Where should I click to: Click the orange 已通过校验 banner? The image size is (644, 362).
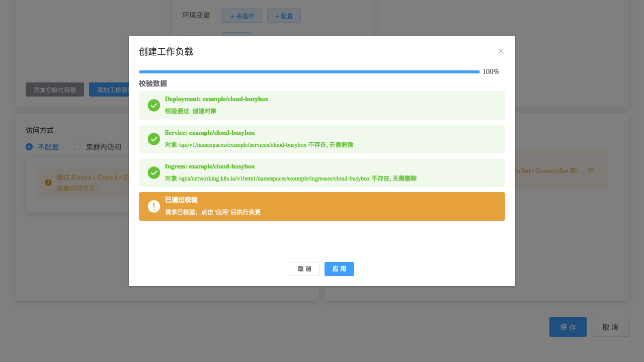[321, 206]
